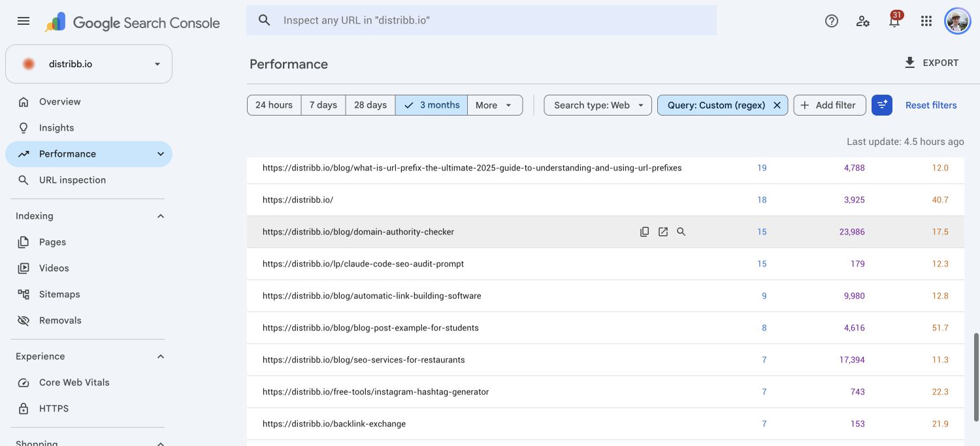Open the Google apps grid
Viewport: 980px width, 446px height.
[926, 21]
